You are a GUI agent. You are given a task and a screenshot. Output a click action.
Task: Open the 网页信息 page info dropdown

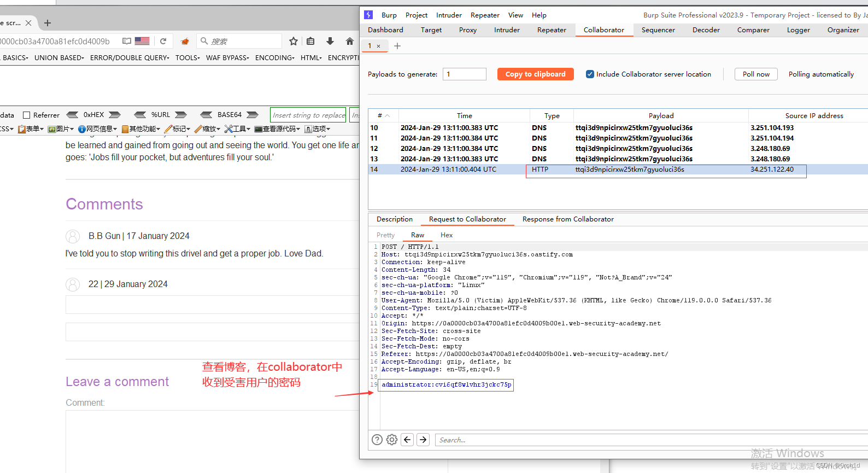pyautogui.click(x=97, y=129)
